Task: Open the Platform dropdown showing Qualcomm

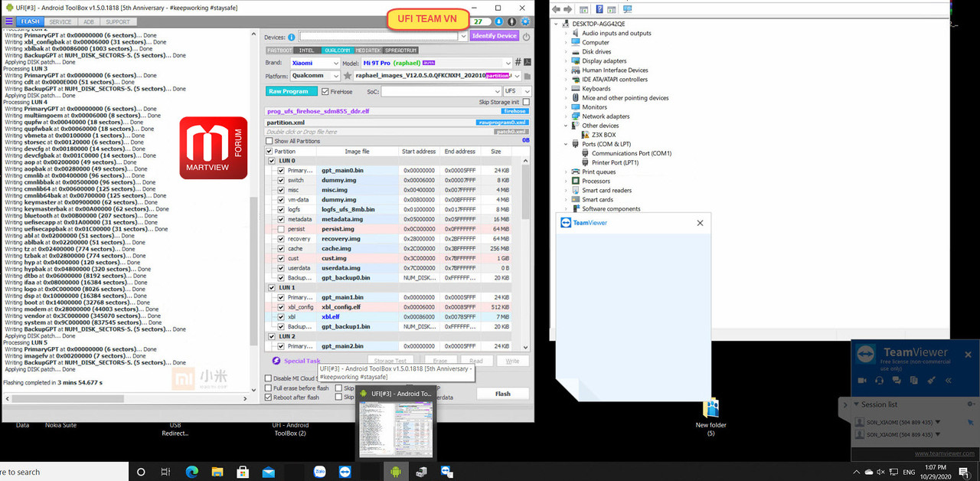Action: [315, 76]
